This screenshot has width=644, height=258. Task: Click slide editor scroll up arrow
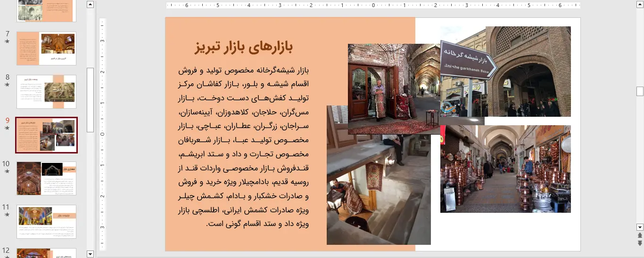pos(640,4)
